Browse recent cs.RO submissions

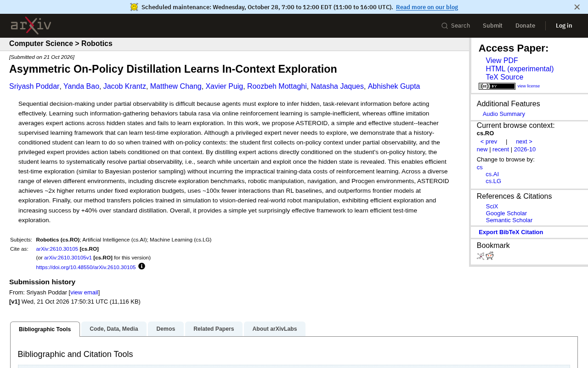tap(501, 149)
